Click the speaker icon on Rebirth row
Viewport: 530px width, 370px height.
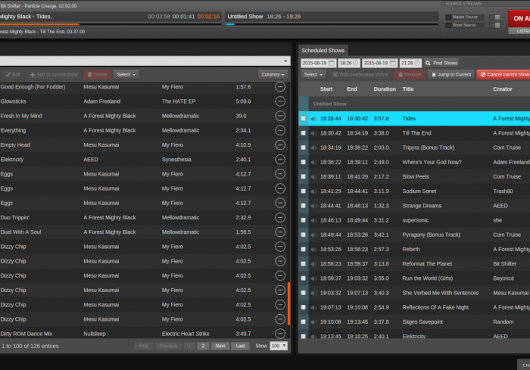(x=313, y=249)
